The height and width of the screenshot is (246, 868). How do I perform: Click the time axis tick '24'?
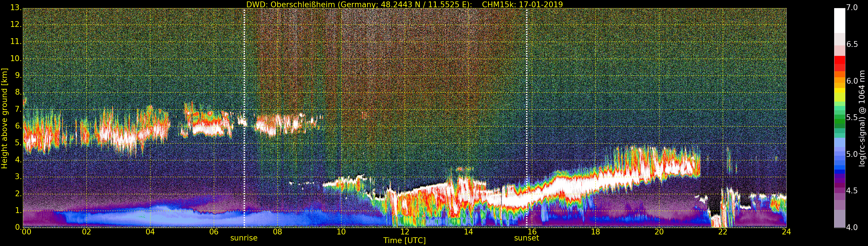click(x=786, y=232)
